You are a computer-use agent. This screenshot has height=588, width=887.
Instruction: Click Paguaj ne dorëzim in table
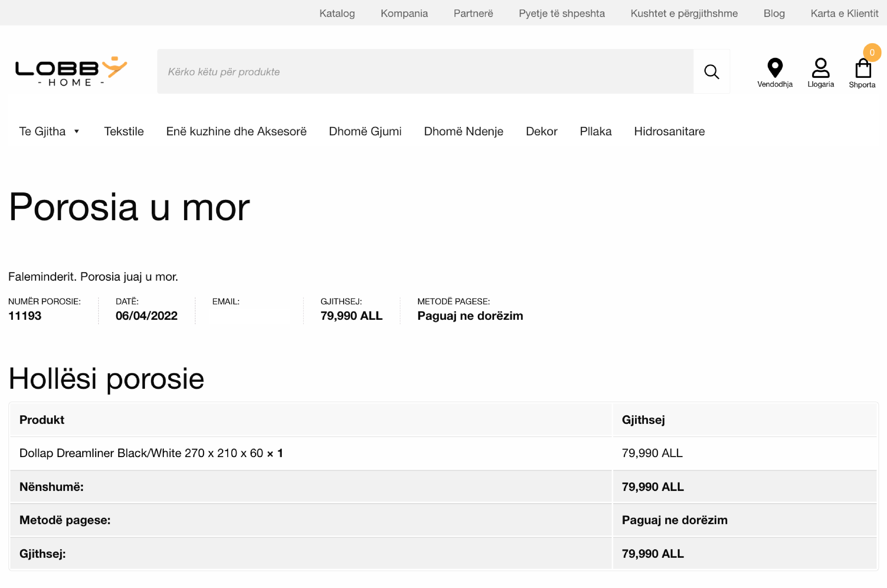point(674,520)
